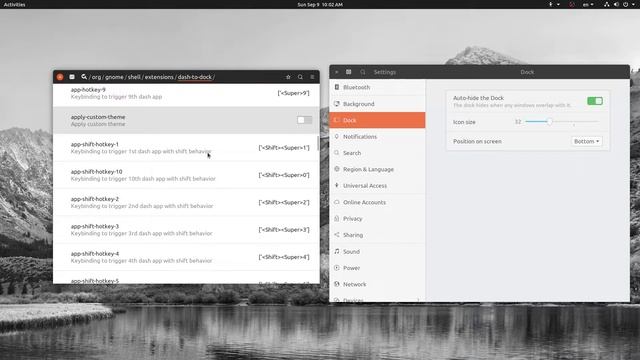Click the Search magnifier icon in the sidebar
640x360 pixels.
pyautogui.click(x=337, y=153)
